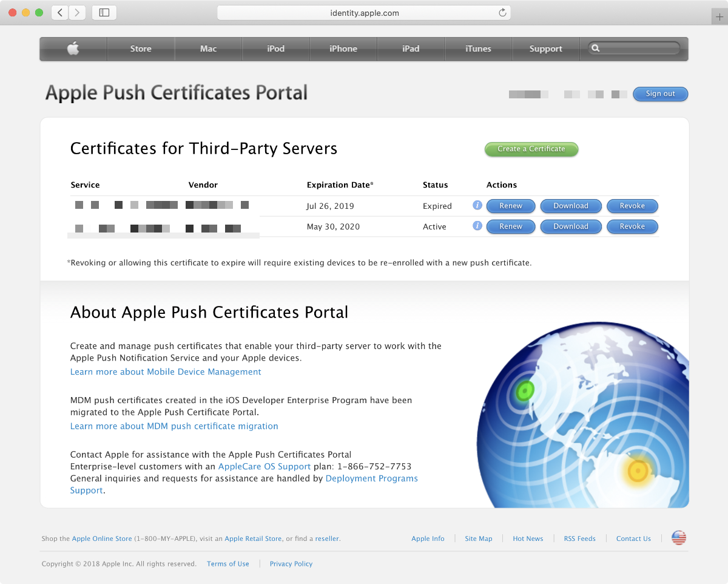
Task: Download the May 30, 2020 certificate
Action: coord(571,226)
